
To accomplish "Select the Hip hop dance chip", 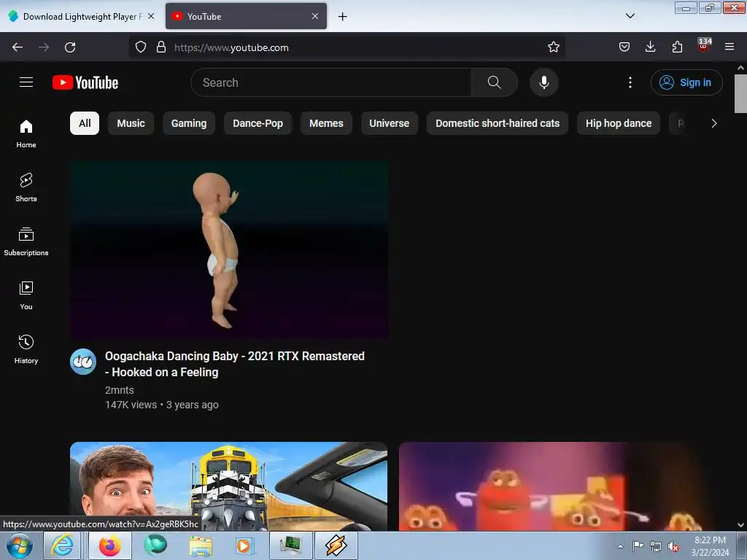I will pyautogui.click(x=619, y=123).
